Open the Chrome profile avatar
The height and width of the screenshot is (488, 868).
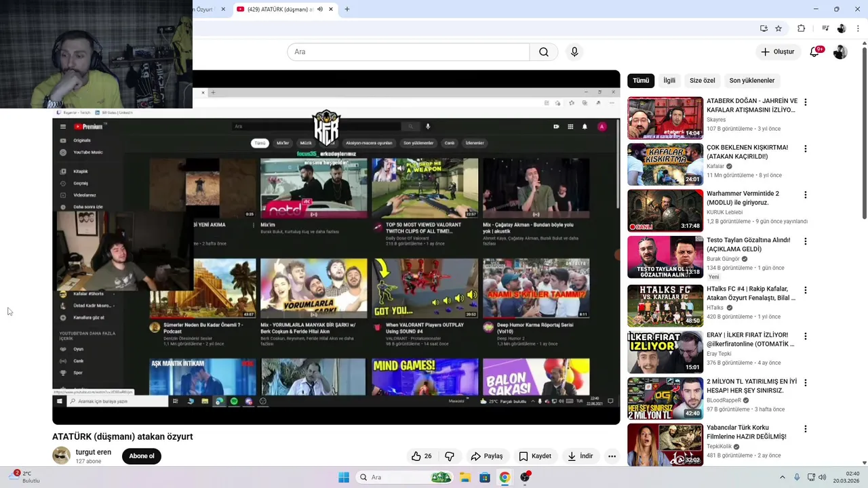842,28
